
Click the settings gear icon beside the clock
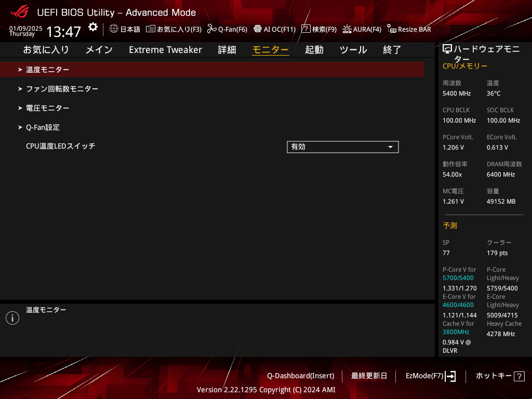click(92, 27)
